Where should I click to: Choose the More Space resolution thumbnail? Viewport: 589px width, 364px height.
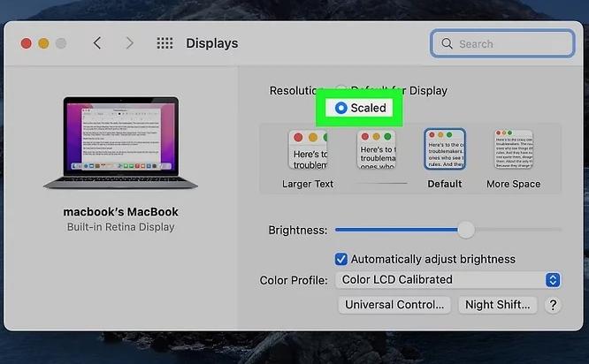514,149
